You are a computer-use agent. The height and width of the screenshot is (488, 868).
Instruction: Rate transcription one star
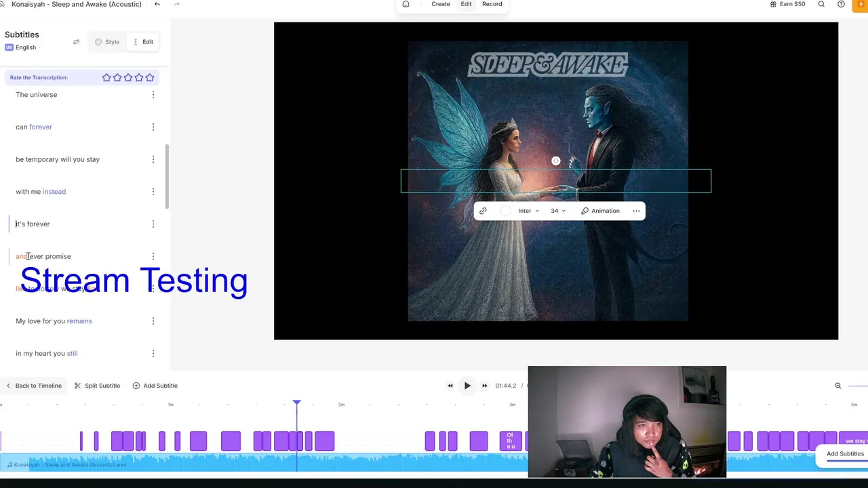pos(106,77)
